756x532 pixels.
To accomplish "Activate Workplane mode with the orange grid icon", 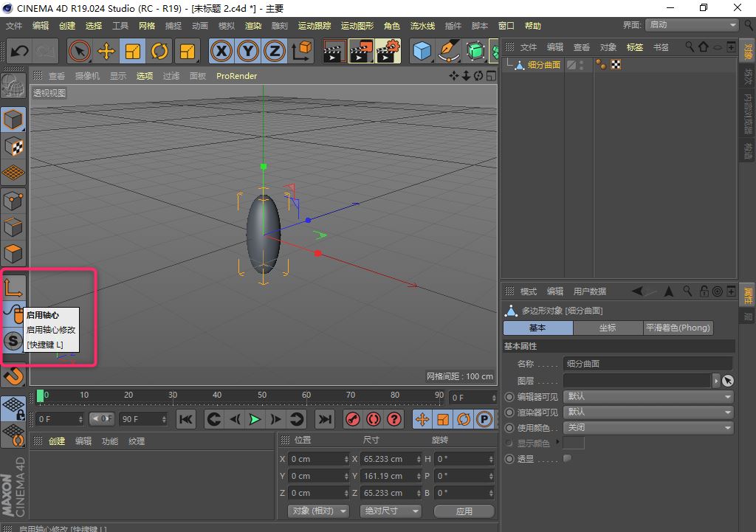I will (x=13, y=173).
